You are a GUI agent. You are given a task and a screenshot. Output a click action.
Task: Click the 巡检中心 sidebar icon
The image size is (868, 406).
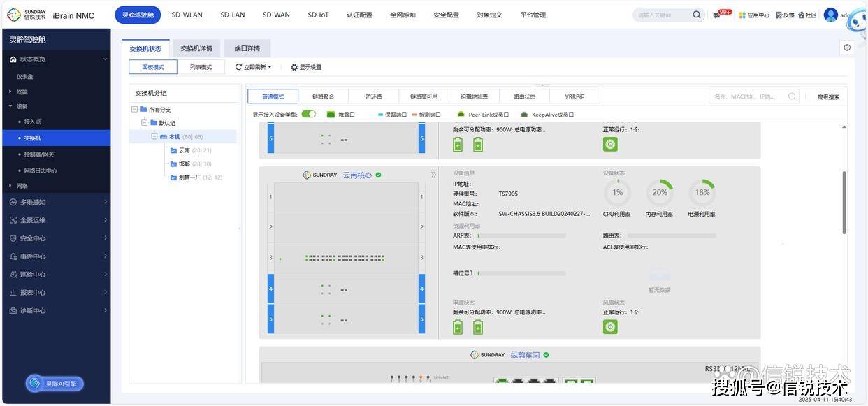[13, 275]
